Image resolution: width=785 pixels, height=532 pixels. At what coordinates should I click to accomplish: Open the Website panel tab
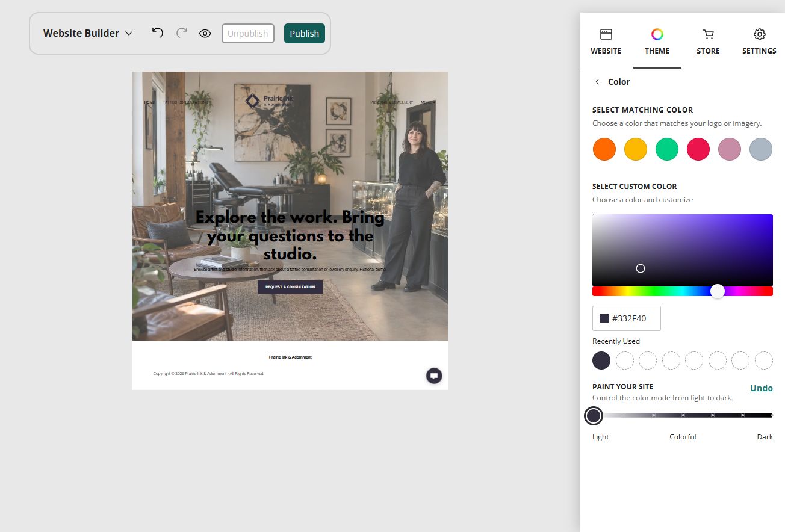(x=606, y=42)
